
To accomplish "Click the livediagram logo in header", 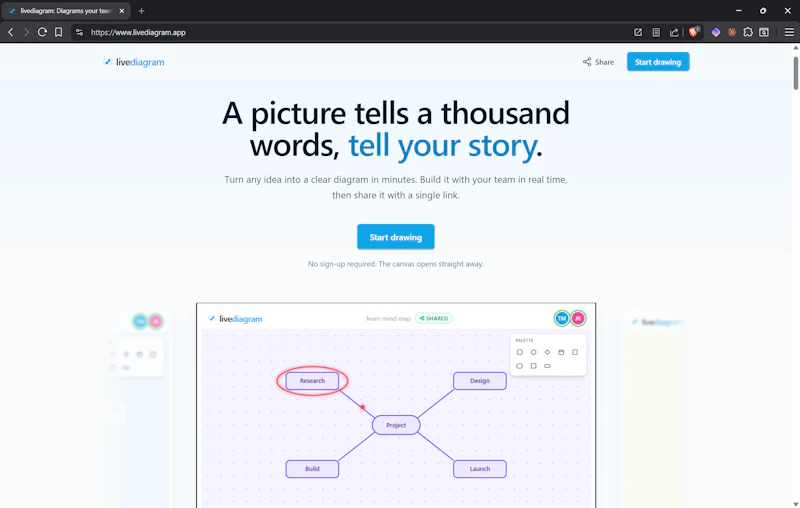I will click(134, 62).
